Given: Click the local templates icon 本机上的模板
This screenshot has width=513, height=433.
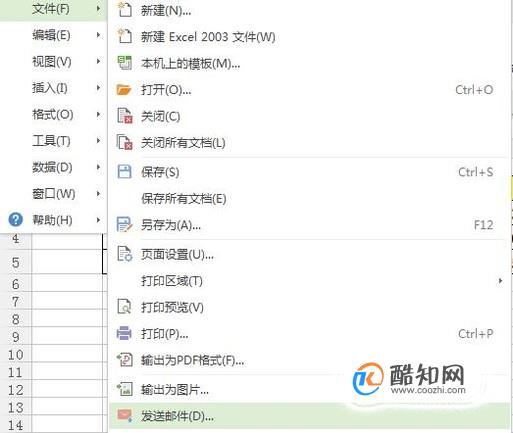Looking at the screenshot, I should 124,63.
